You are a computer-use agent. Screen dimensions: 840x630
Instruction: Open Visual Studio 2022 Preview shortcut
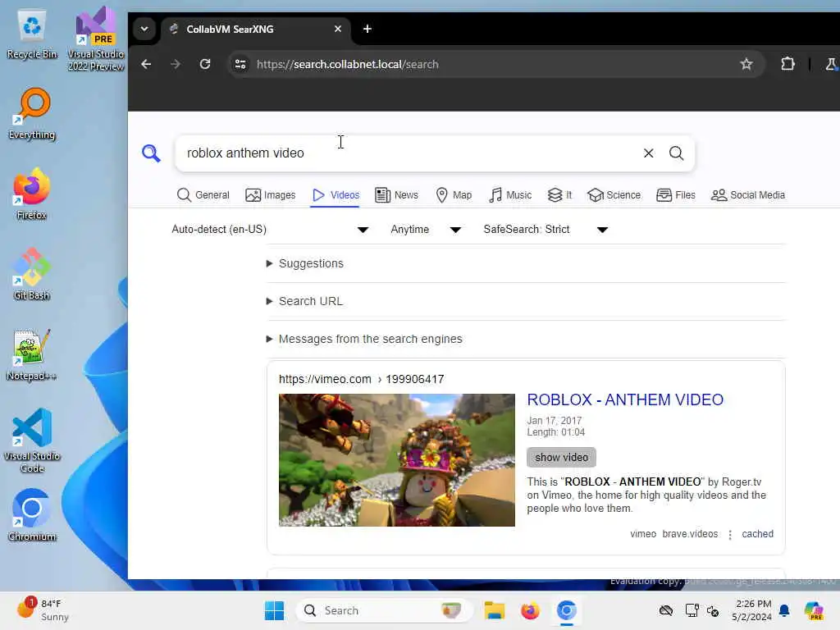tap(96, 39)
